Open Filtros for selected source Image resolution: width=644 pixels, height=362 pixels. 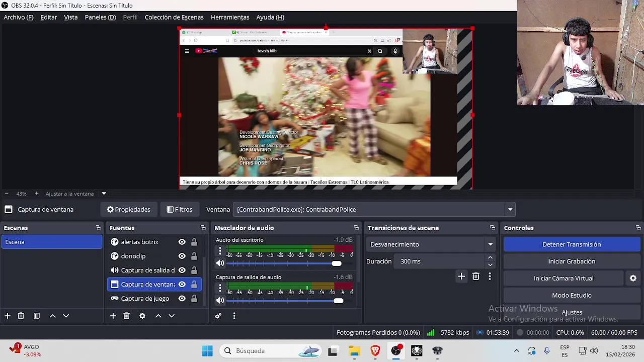click(x=180, y=210)
